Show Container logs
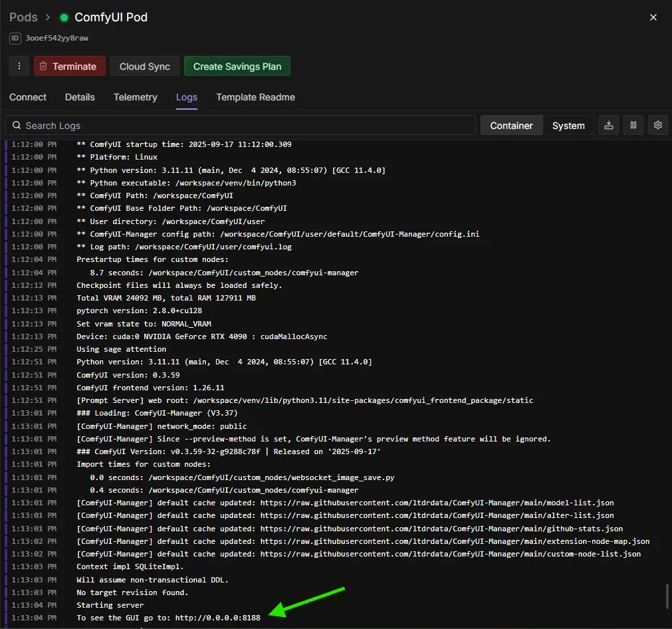Screen dimensions: 672x629 coord(511,125)
